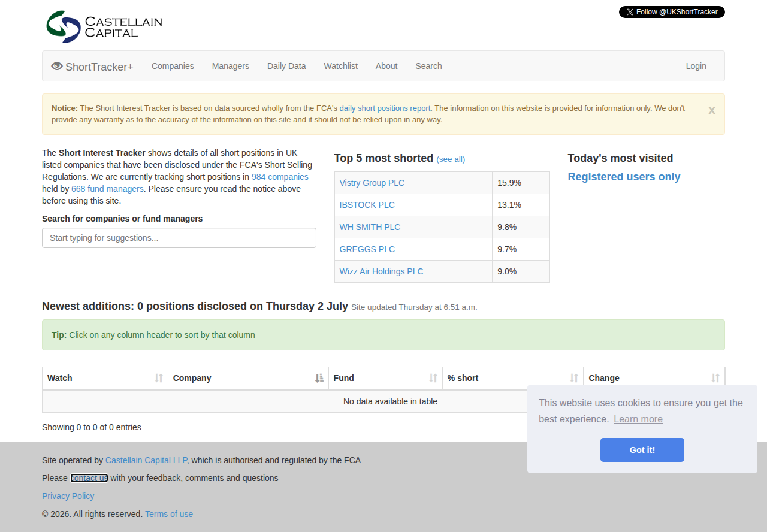Dismiss the notice banner with the x

[x=712, y=110]
